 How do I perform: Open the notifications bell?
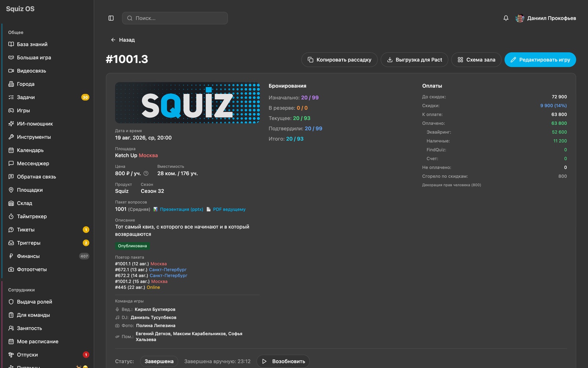[506, 18]
